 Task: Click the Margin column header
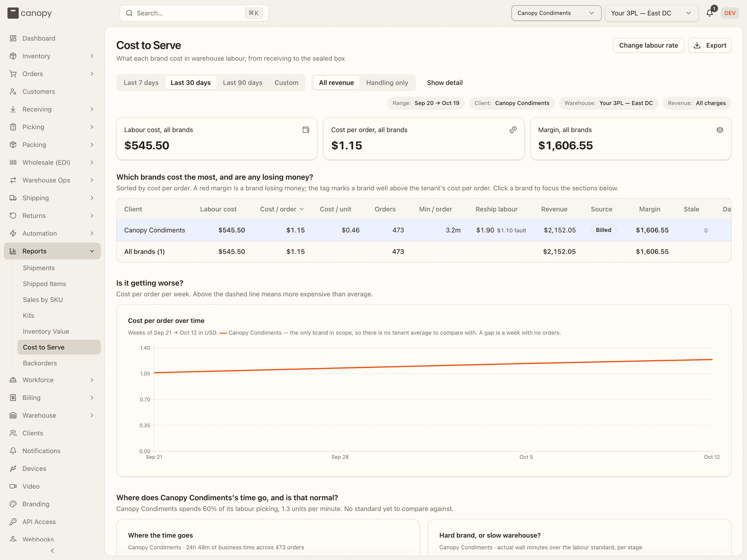649,209
